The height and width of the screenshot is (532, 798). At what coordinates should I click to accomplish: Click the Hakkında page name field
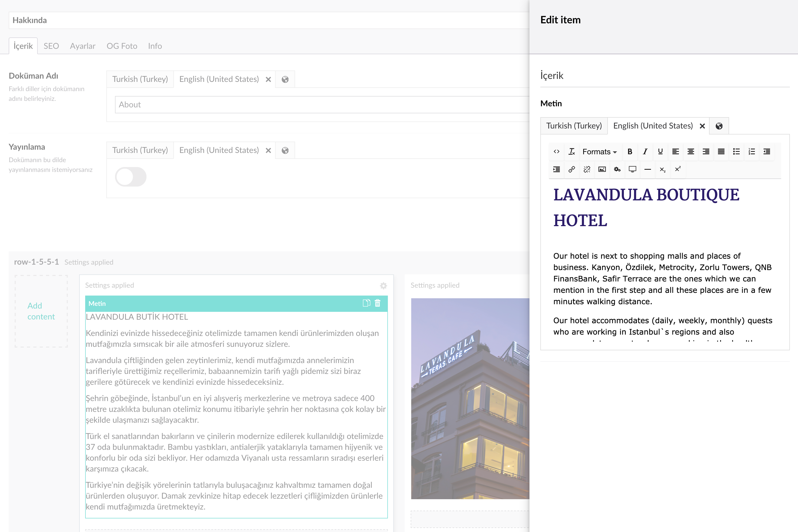(269, 20)
